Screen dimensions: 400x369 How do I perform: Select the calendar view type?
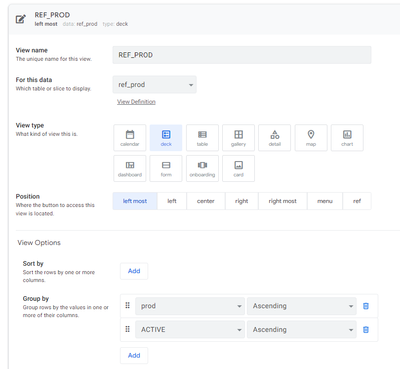click(130, 138)
